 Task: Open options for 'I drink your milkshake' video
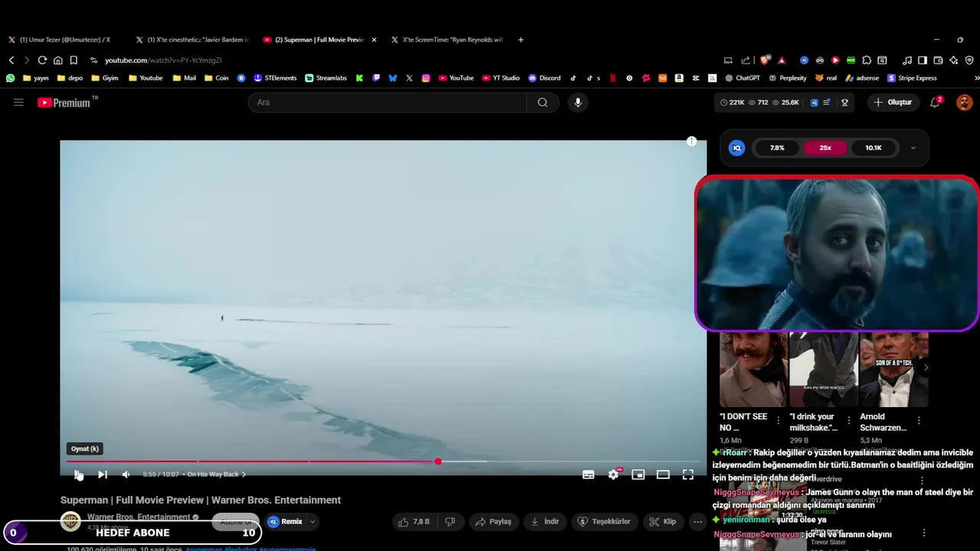tap(849, 421)
